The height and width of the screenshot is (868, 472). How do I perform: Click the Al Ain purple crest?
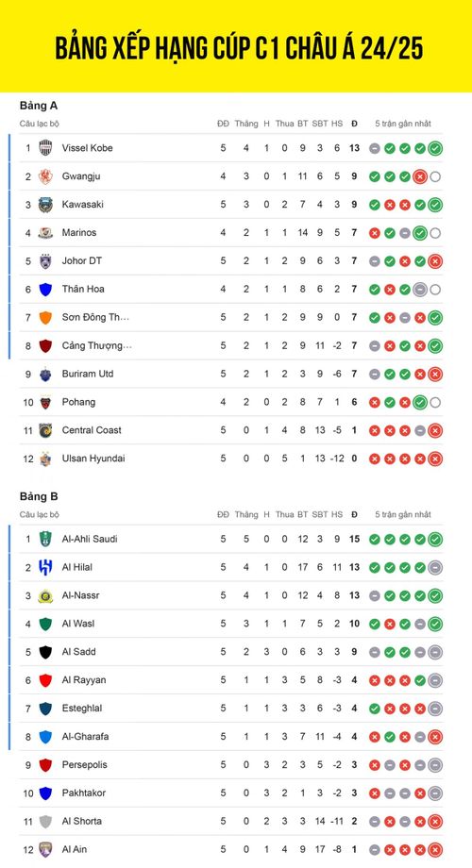[45, 849]
